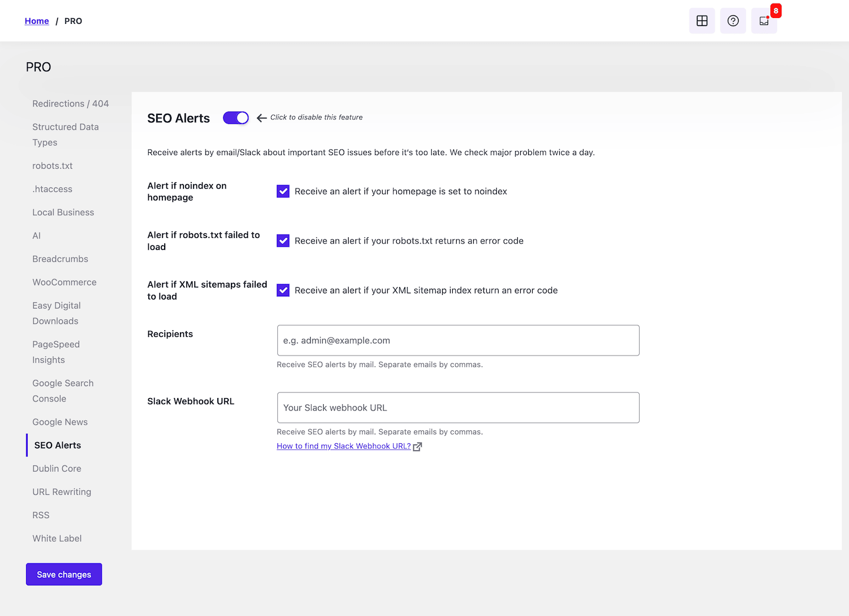
Task: Open notifications inbox with 8 badge
Action: coord(764,21)
